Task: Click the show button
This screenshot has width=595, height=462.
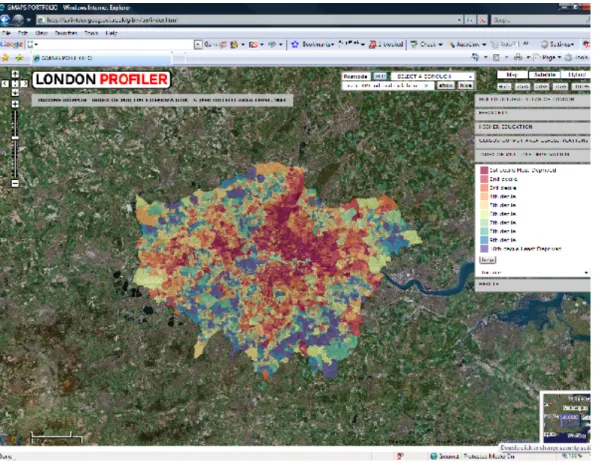Action: 446,85
